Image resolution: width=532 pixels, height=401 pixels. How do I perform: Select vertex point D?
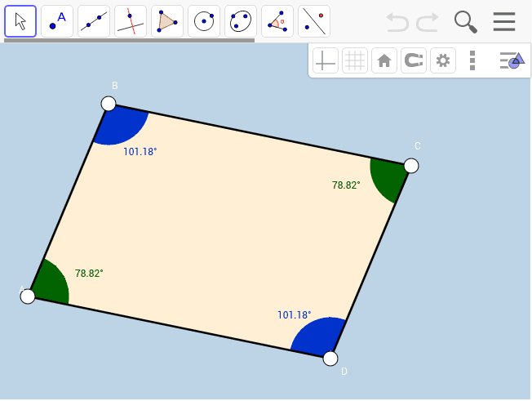[330, 359]
